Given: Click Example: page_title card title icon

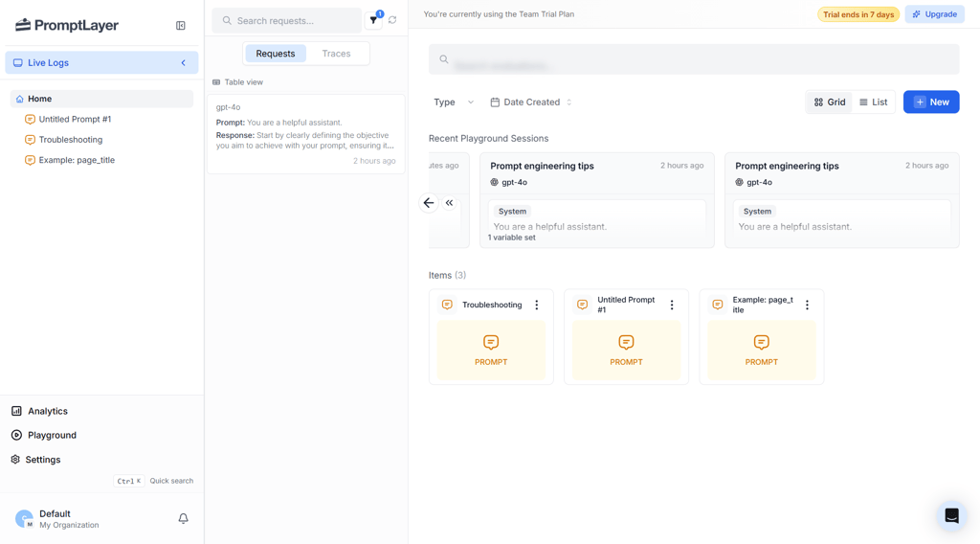Looking at the screenshot, I should coord(718,305).
